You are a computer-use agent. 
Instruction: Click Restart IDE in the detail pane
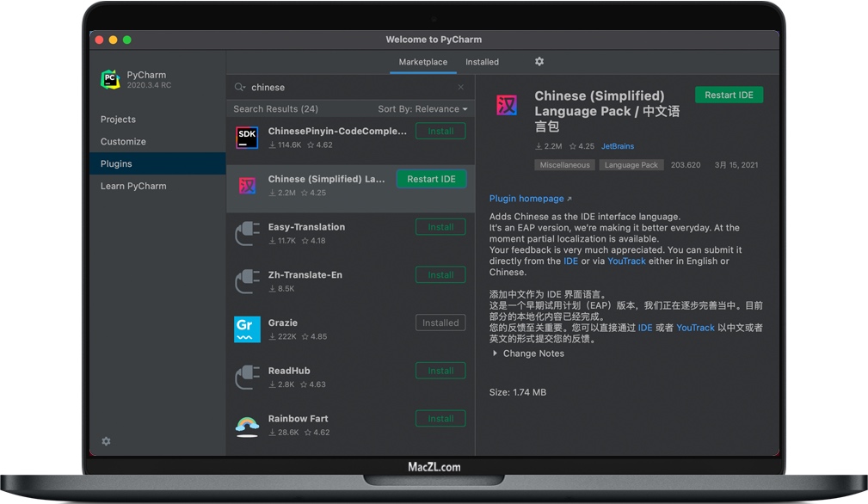point(729,95)
